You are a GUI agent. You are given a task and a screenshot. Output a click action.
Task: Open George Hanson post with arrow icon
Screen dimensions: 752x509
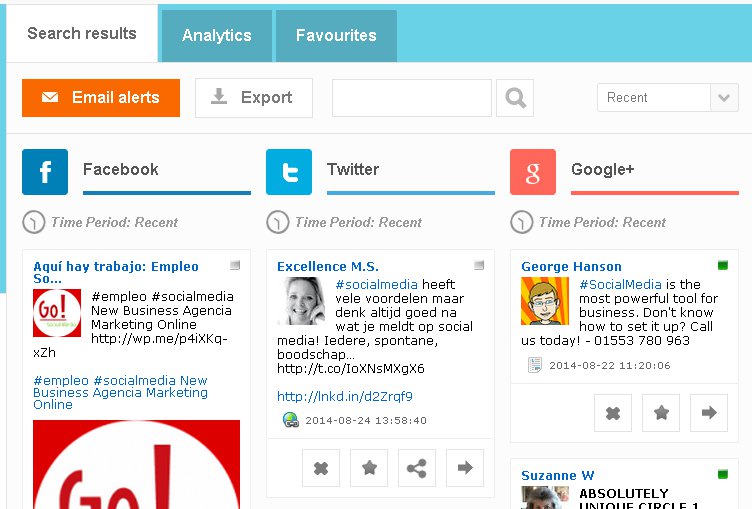pyautogui.click(x=709, y=413)
